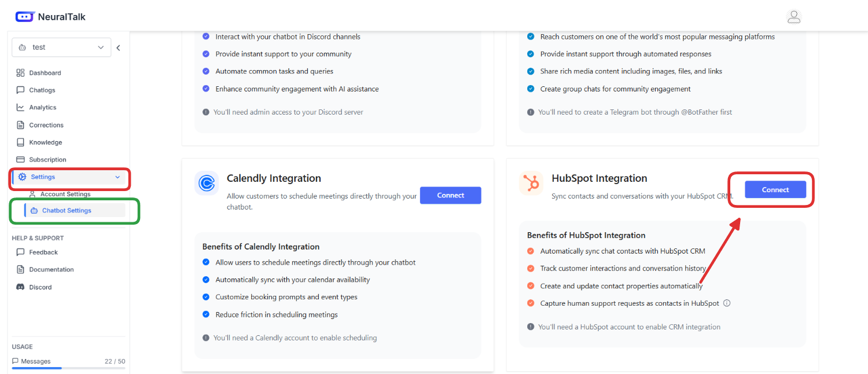Image resolution: width=868 pixels, height=374 pixels.
Task: Open Discord from the Help & Support icon
Action: point(20,287)
